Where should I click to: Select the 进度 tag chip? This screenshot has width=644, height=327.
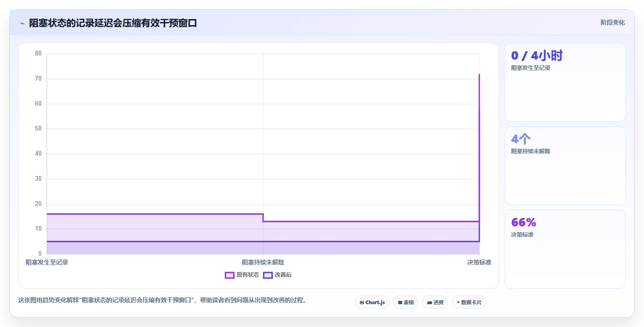pos(435,302)
